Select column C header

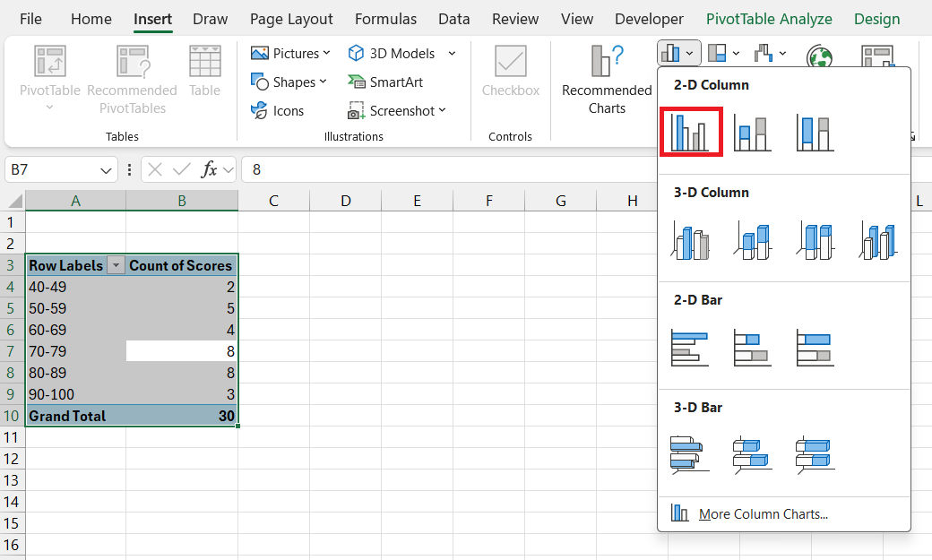pos(273,201)
